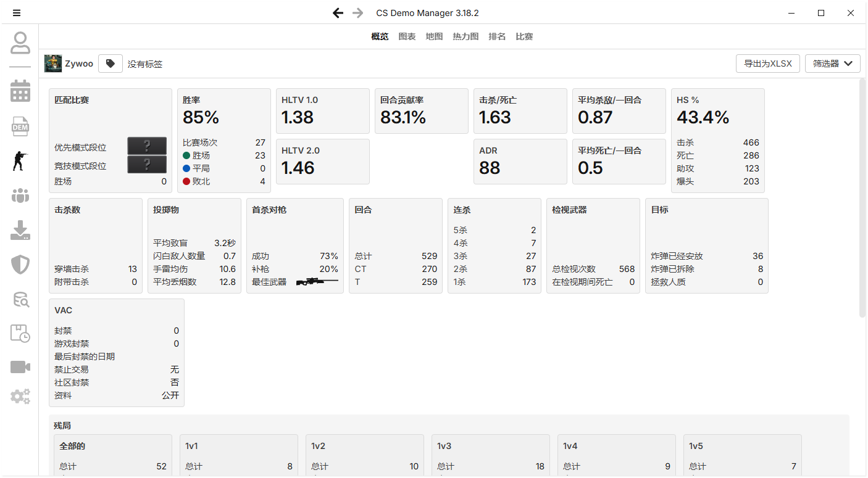Click the tag icon button beside Zywoo
Viewport: 868px width, 478px height.
tap(111, 64)
